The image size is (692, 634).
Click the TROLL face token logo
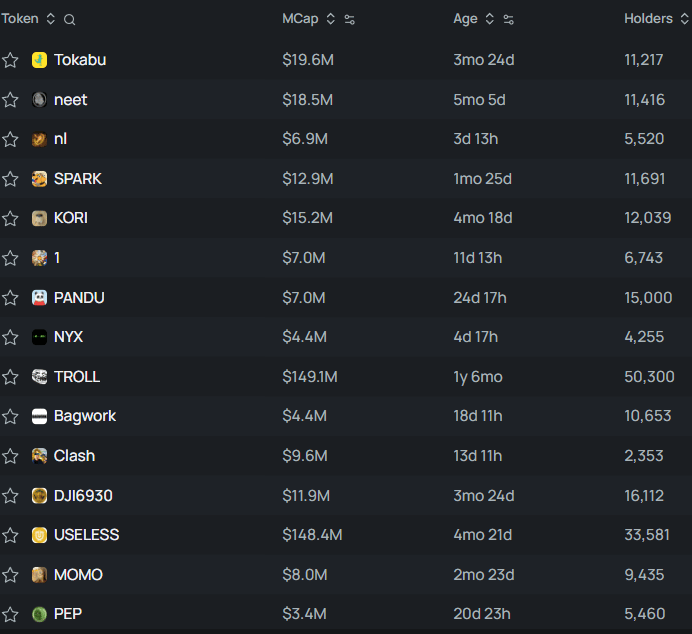point(39,377)
